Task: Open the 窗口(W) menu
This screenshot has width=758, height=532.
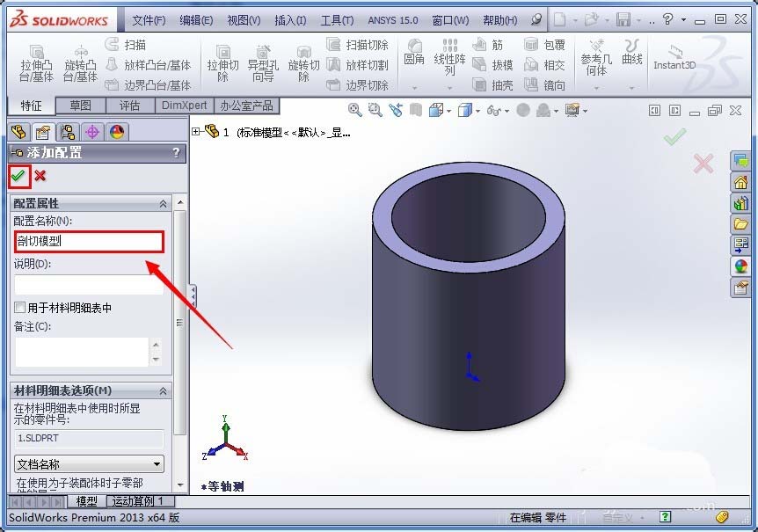Action: 450,20
